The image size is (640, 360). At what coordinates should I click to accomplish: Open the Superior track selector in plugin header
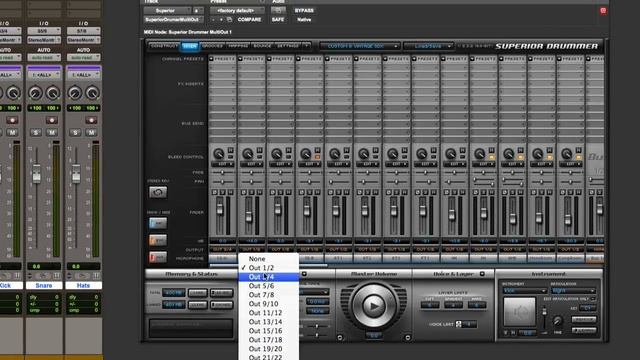click(x=167, y=11)
